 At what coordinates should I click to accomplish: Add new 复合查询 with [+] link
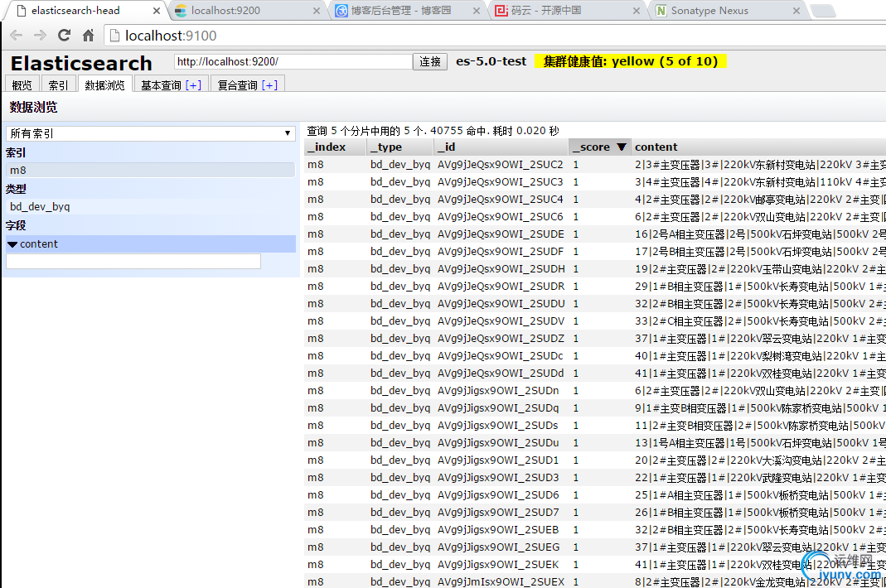click(270, 85)
